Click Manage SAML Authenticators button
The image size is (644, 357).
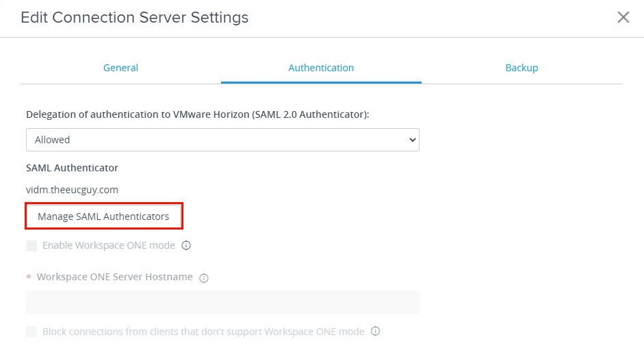click(x=103, y=217)
